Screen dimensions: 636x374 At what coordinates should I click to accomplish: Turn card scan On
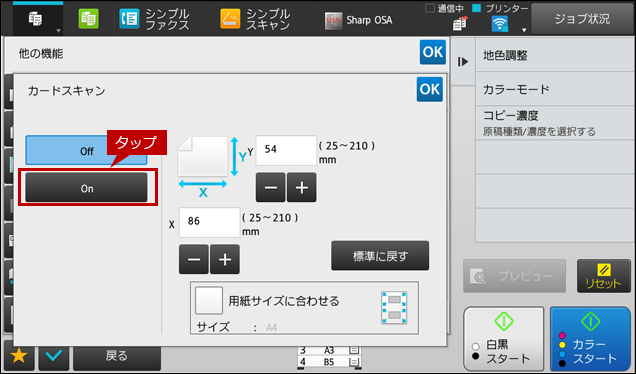(x=86, y=188)
